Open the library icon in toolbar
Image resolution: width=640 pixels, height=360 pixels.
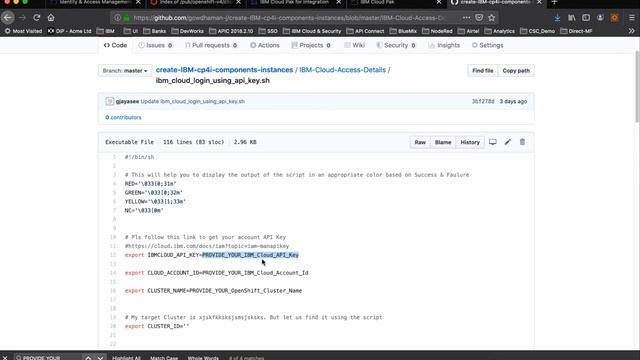click(x=572, y=18)
